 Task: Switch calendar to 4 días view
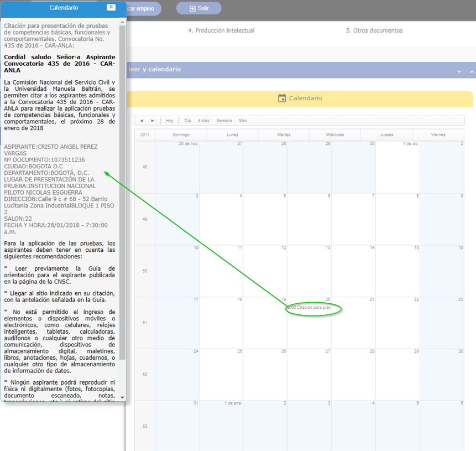tap(203, 121)
